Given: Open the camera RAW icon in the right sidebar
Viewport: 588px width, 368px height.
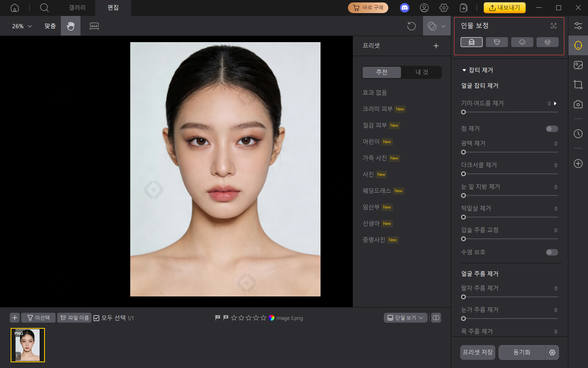Looking at the screenshot, I should (578, 104).
